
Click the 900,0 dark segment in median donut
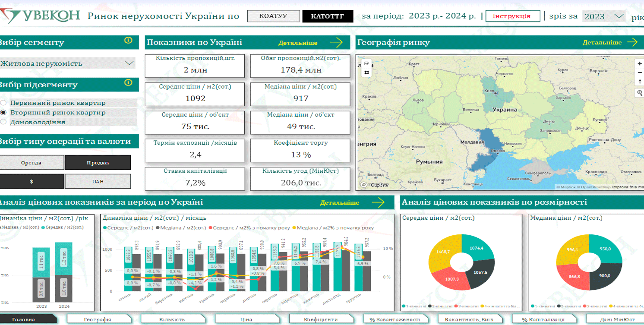click(x=605, y=276)
